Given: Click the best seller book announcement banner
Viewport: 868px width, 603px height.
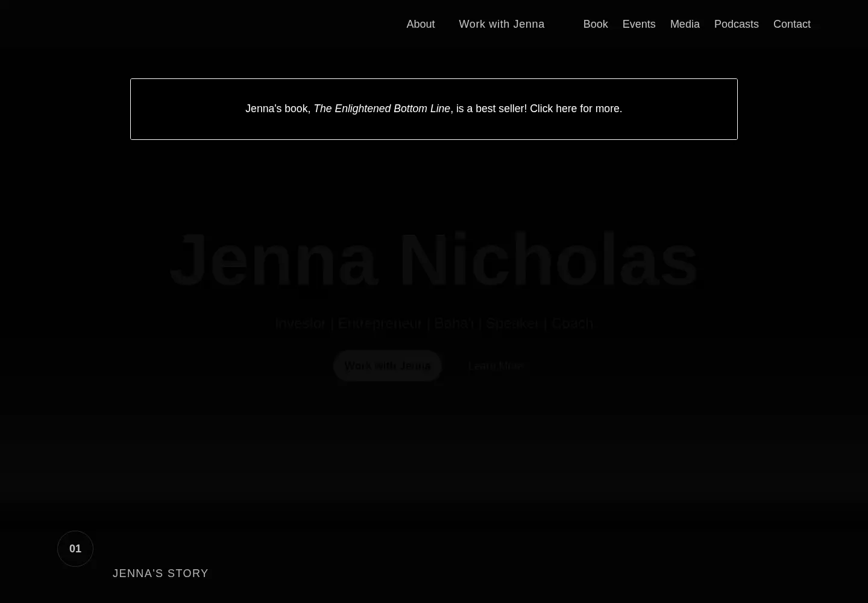Looking at the screenshot, I should [434, 109].
